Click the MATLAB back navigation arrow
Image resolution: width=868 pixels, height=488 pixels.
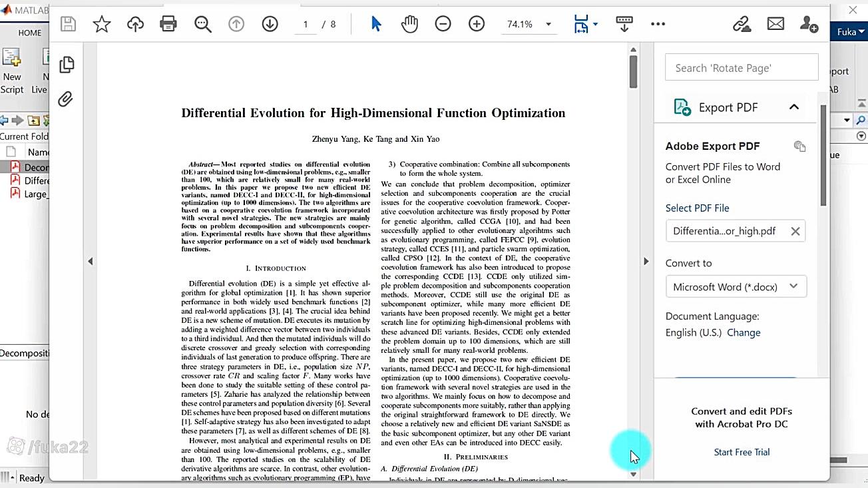click(x=4, y=121)
